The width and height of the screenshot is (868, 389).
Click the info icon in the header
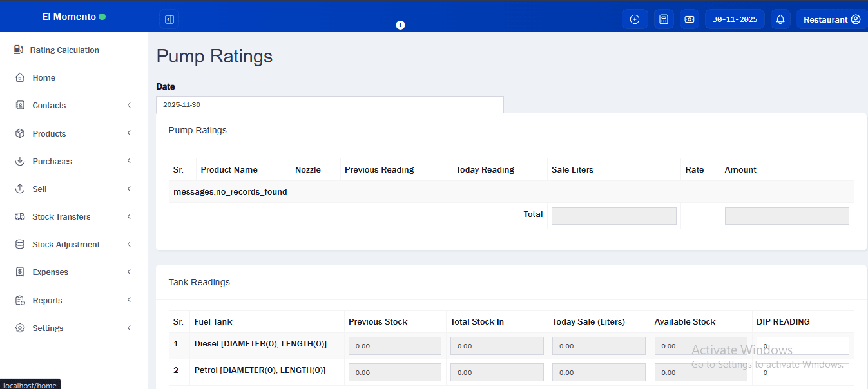pyautogui.click(x=400, y=24)
